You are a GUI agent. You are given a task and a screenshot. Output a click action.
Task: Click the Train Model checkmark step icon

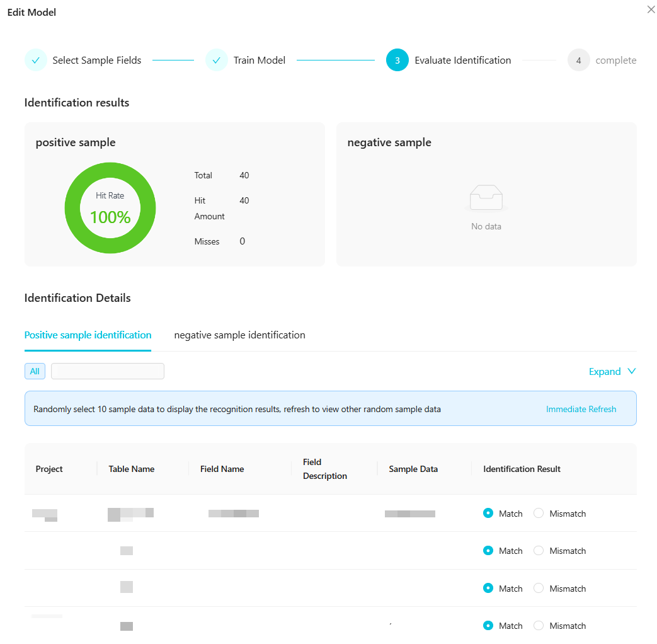217,60
